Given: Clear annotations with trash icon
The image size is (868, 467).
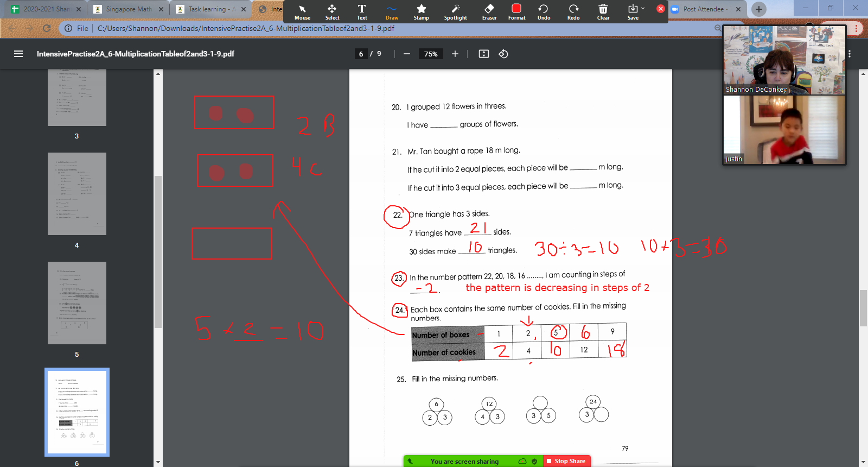Looking at the screenshot, I should 603,12.
